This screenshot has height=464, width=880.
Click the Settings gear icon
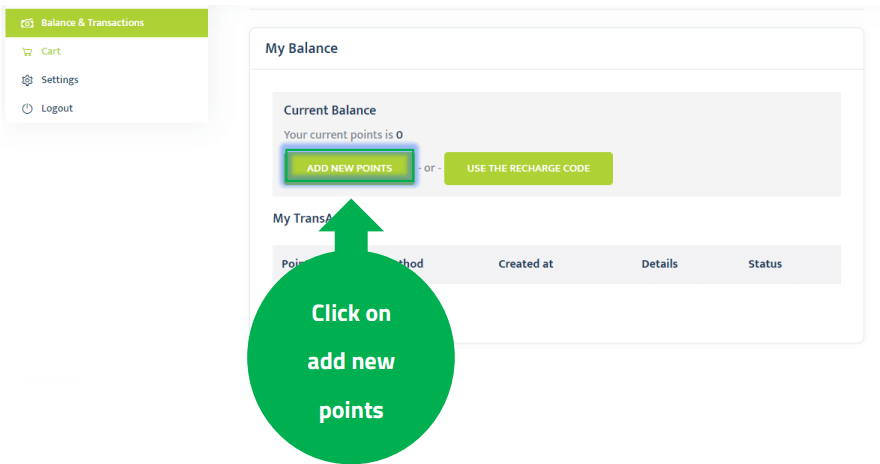[x=27, y=80]
